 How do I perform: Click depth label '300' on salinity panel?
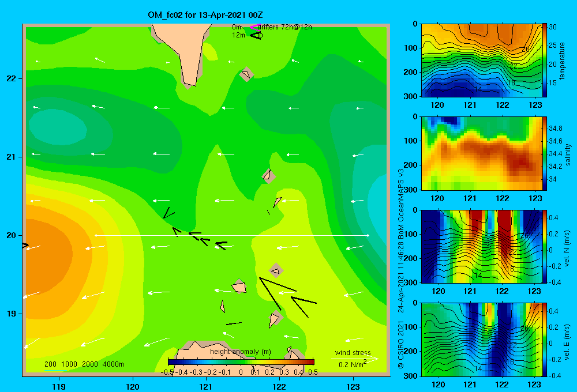(410, 190)
